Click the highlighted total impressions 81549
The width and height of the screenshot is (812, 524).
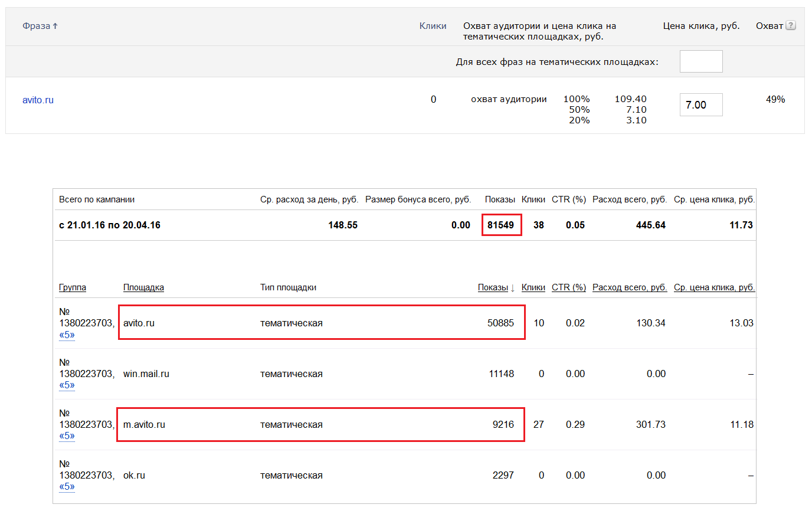point(500,225)
